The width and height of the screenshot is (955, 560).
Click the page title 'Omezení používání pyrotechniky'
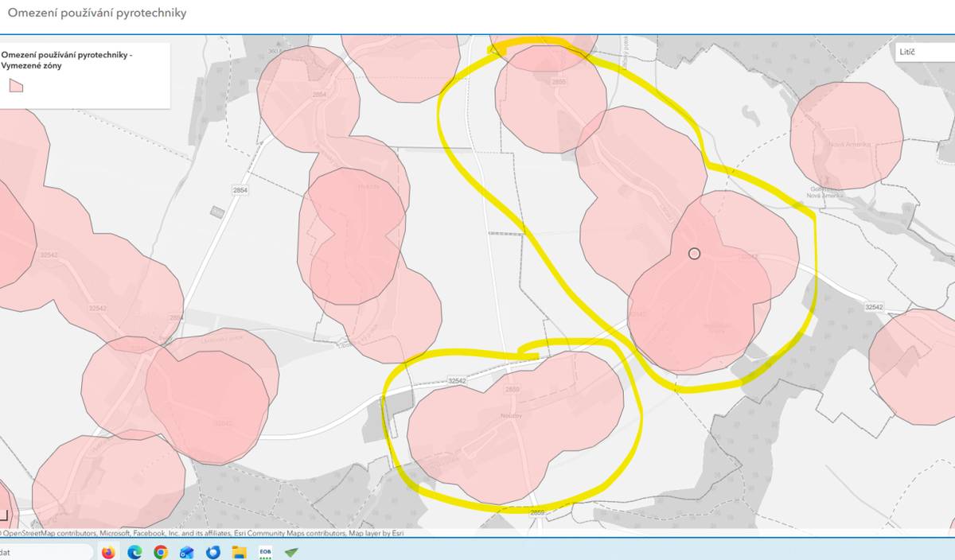(97, 14)
